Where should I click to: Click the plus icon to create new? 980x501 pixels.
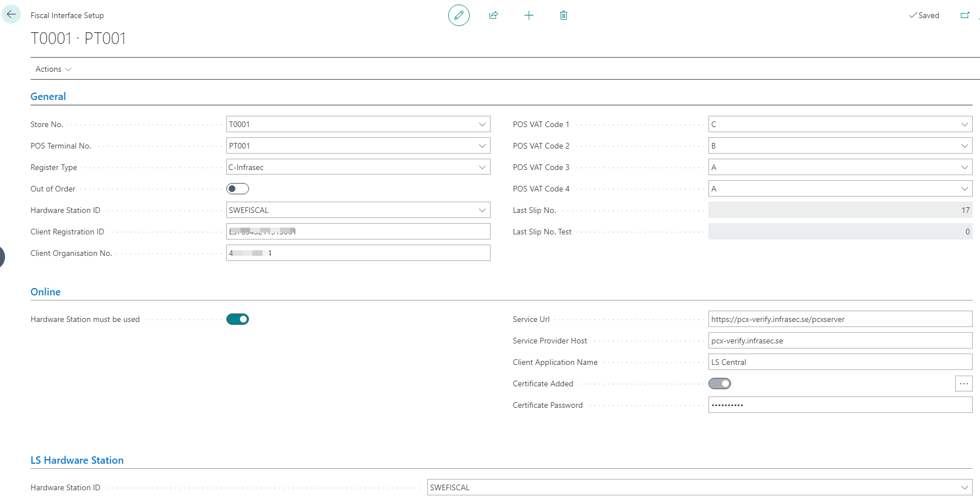(x=528, y=15)
